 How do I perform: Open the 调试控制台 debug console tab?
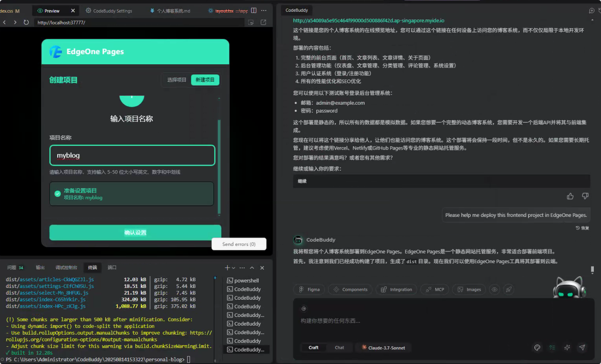pos(66,267)
